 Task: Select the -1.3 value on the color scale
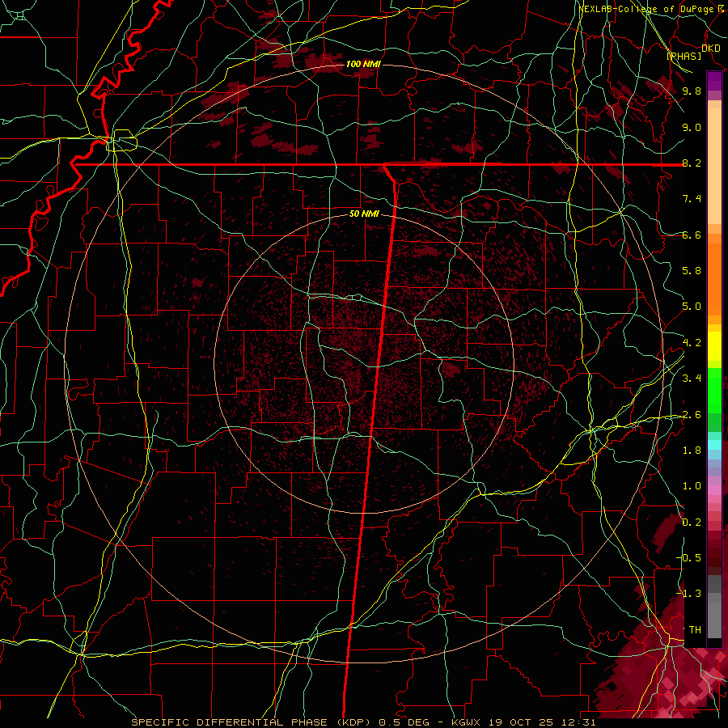[x=689, y=594]
